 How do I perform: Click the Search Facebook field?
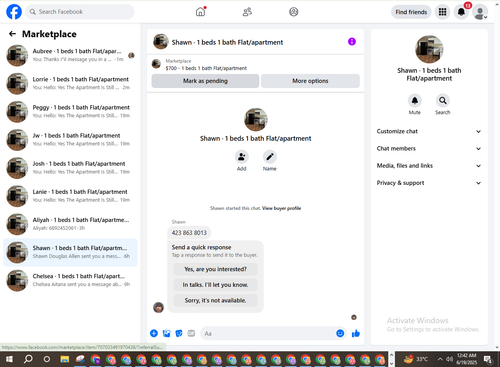tap(80, 12)
